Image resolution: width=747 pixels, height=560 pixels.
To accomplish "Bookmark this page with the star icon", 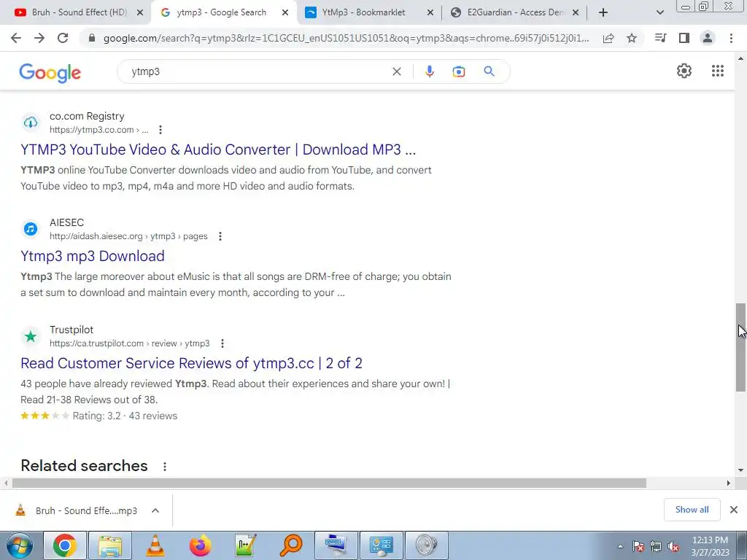I will click(632, 38).
